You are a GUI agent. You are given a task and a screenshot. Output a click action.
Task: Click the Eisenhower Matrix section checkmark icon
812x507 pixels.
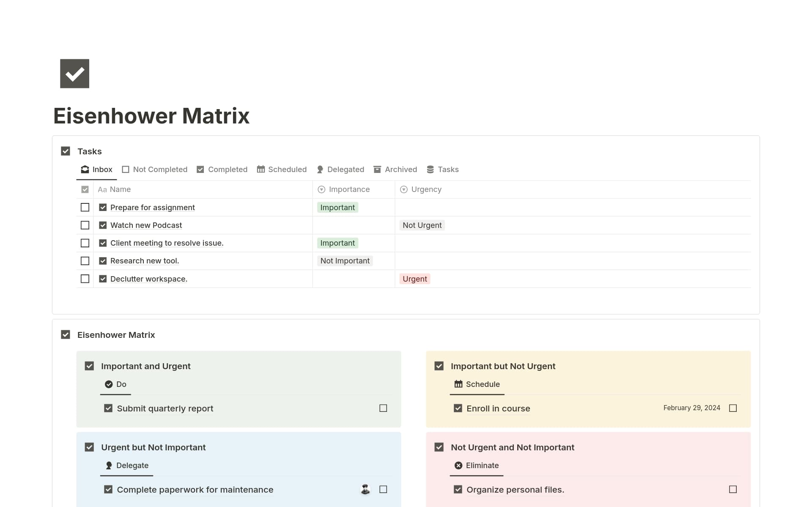(x=66, y=335)
